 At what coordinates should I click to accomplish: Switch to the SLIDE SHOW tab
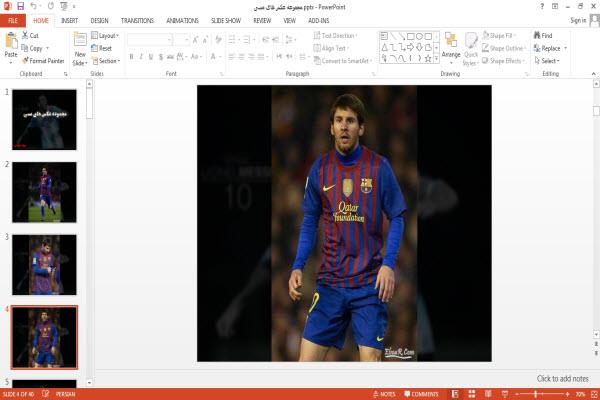pyautogui.click(x=226, y=21)
